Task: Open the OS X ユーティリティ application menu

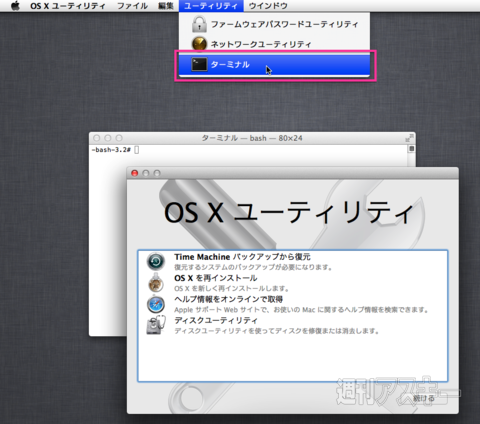Action: (x=68, y=6)
